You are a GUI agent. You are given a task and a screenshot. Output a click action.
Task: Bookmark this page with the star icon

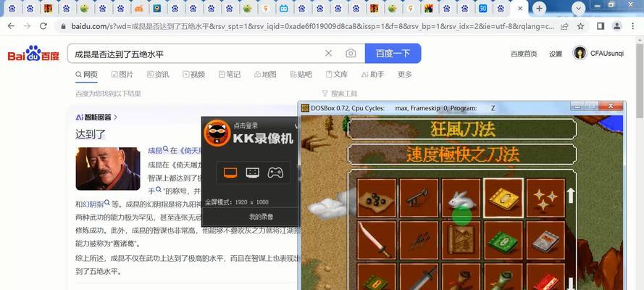(581, 26)
